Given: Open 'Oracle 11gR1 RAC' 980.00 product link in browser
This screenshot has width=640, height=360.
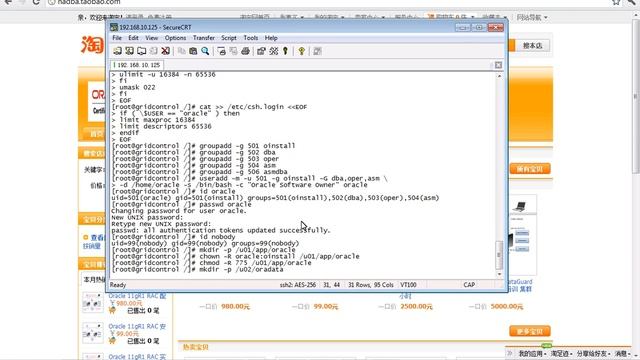Looking at the screenshot, I should (x=137, y=296).
